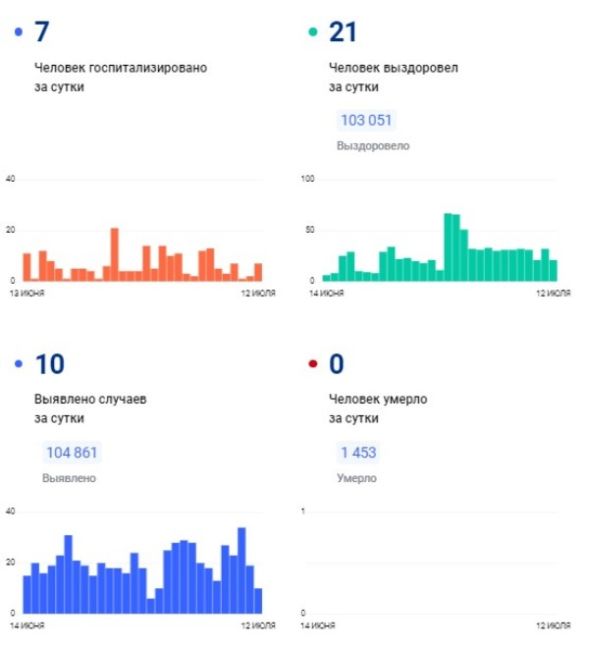Select the 104 861 detected total badge
Screen dimensions: 589x650
point(72,452)
